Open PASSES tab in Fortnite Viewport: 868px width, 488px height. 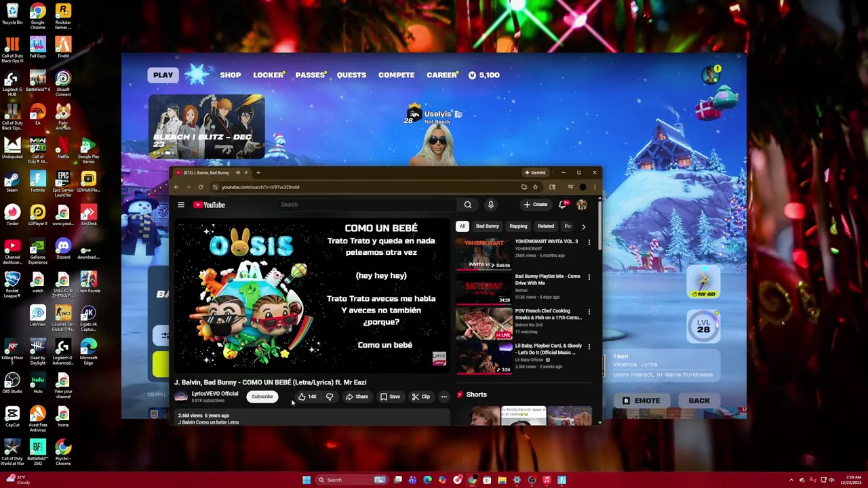pos(311,75)
